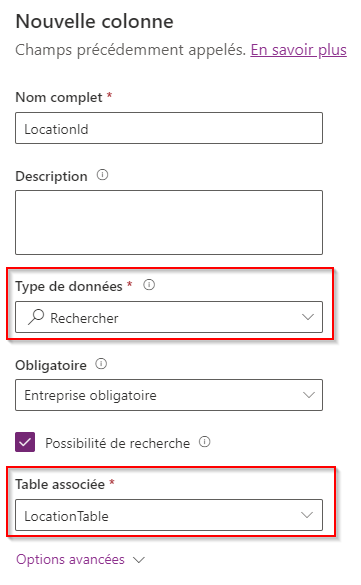The height and width of the screenshot is (585, 361).
Task: Click info icon after Possibilité de recherche
Action: coord(204,442)
